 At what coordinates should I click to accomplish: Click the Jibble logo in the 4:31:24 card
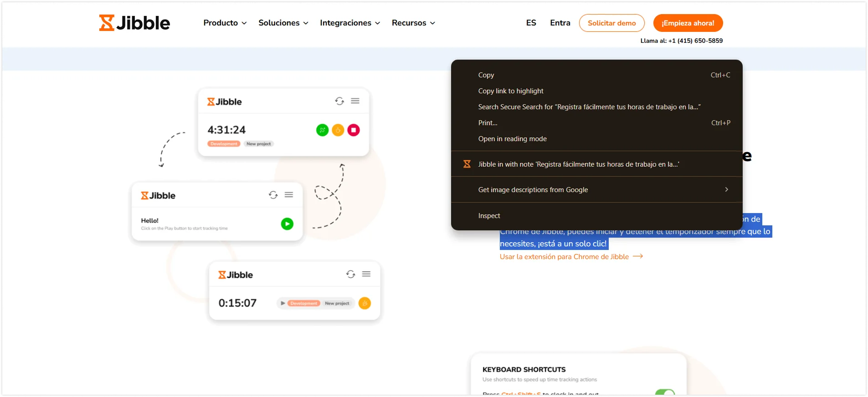[x=225, y=102]
